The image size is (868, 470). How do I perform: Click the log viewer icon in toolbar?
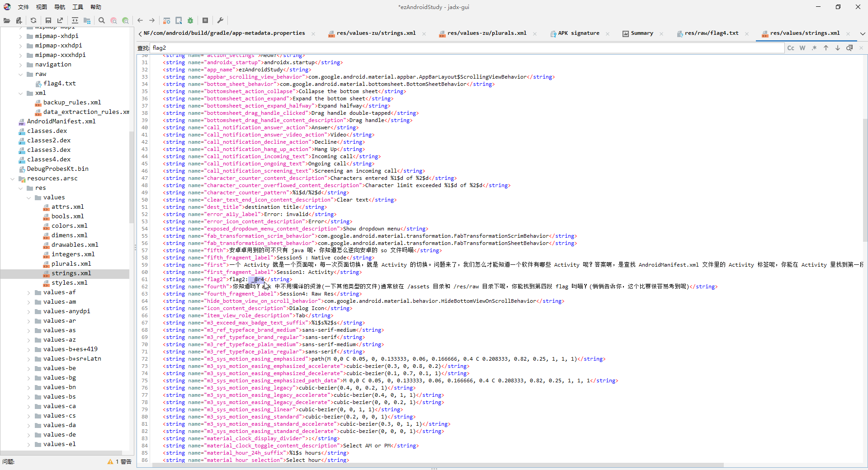[x=205, y=20]
